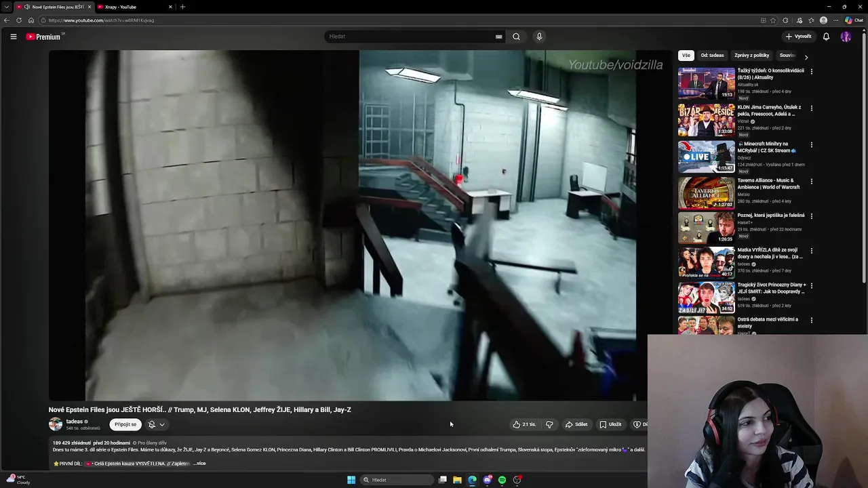This screenshot has height=488, width=868.
Task: Select the Od: tadeas filter chip
Action: pyautogui.click(x=712, y=56)
